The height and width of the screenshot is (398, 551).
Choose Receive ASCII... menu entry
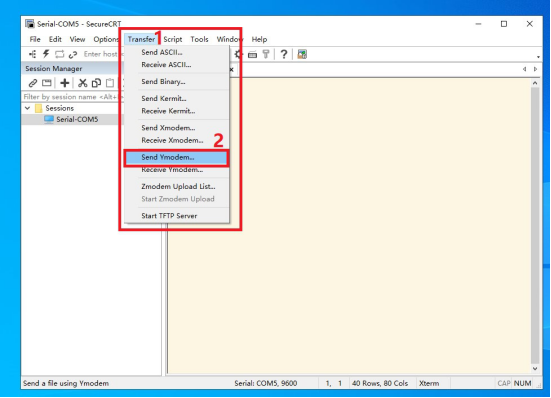(x=177, y=65)
